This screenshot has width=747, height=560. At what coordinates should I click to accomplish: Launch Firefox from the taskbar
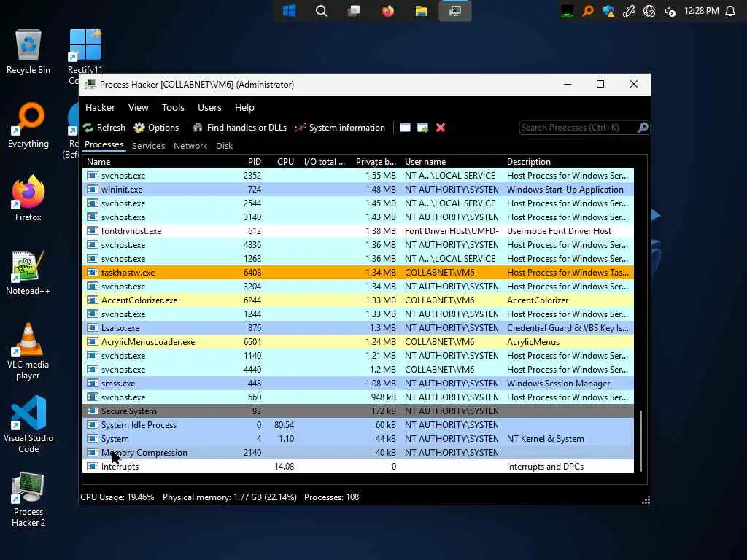tap(388, 11)
